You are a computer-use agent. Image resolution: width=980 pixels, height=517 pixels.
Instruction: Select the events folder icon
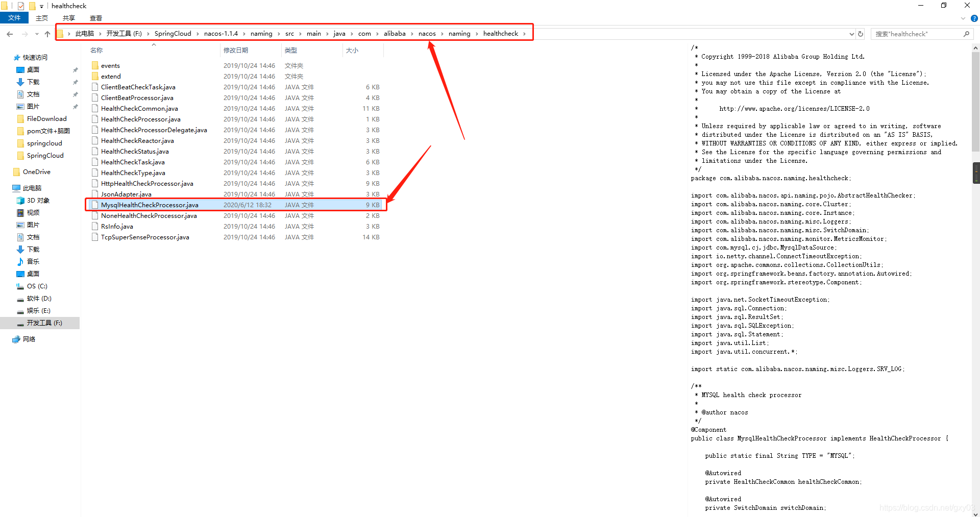coord(95,65)
